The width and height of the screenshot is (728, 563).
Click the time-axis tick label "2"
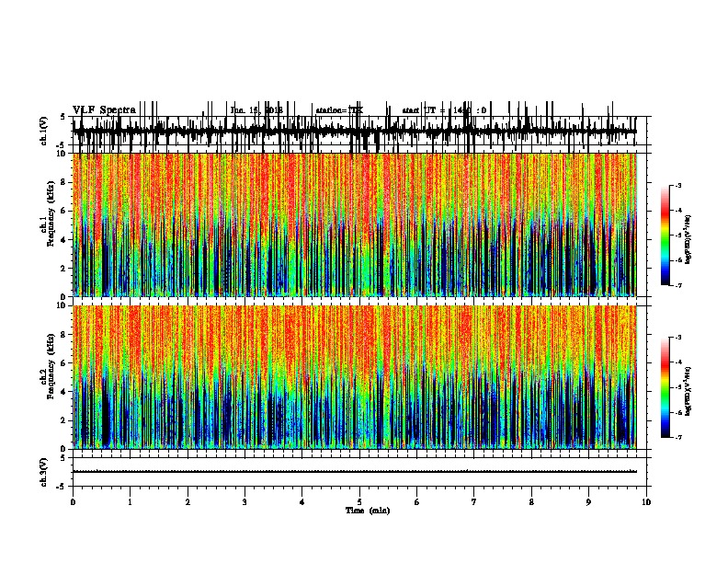tap(188, 502)
